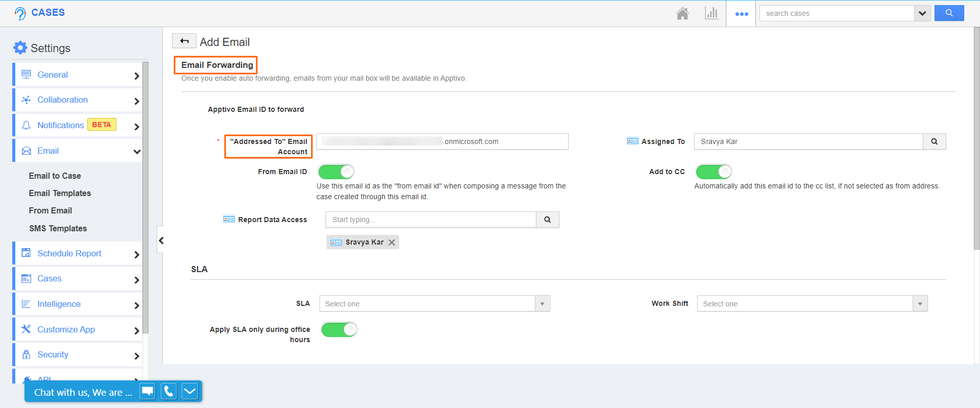This screenshot has height=408, width=980.
Task: Open the Work Shift dropdown
Action: click(812, 304)
